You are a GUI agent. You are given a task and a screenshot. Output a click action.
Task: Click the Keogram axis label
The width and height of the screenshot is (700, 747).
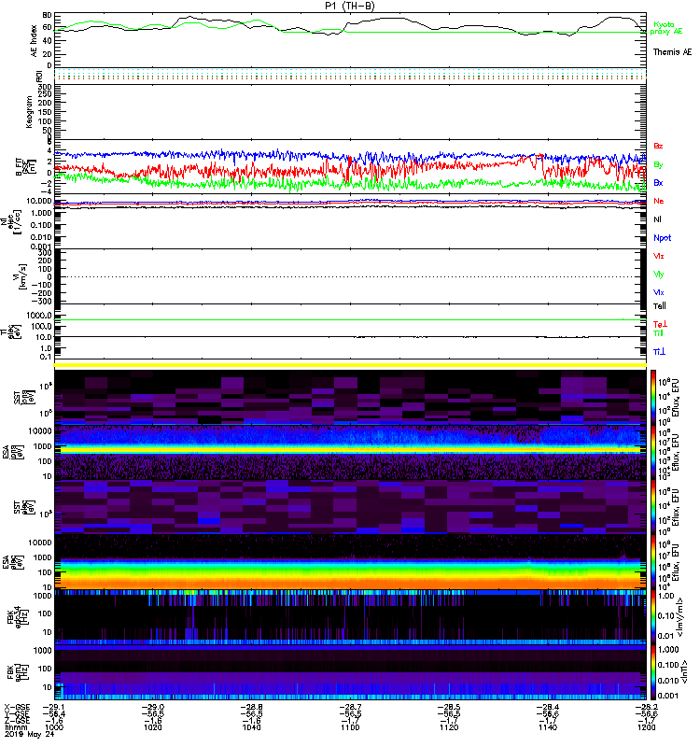[29, 112]
